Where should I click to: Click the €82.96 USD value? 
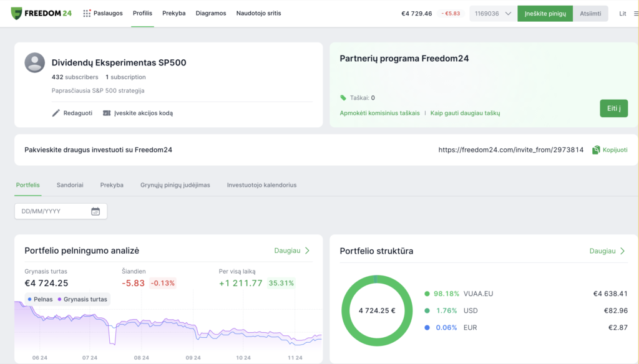pos(615,310)
